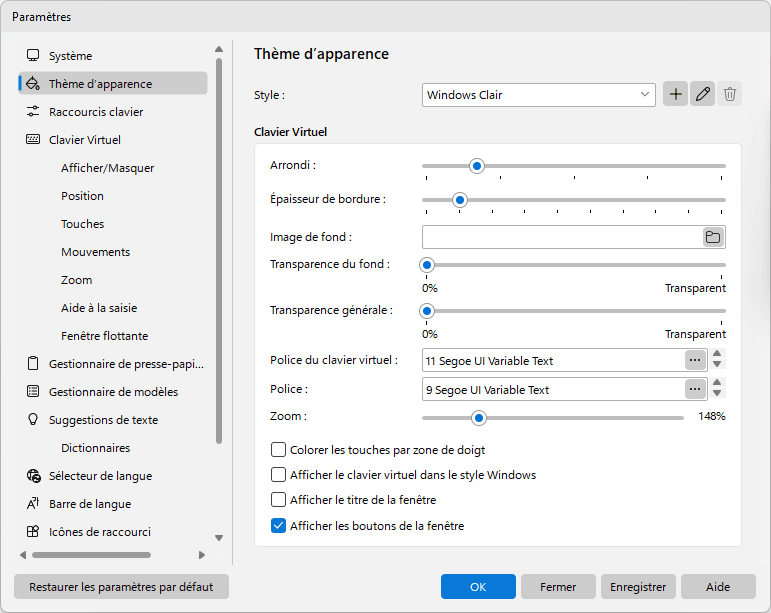Click the Suggestions de texte lightbulb icon

coord(33,420)
